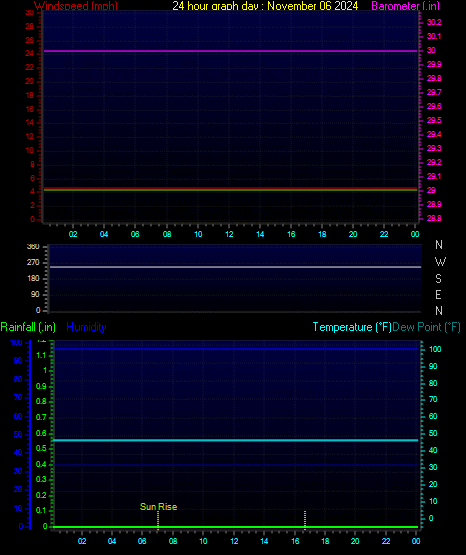
Task: Click the cyan temperature line near 46°F
Action: click(236, 440)
